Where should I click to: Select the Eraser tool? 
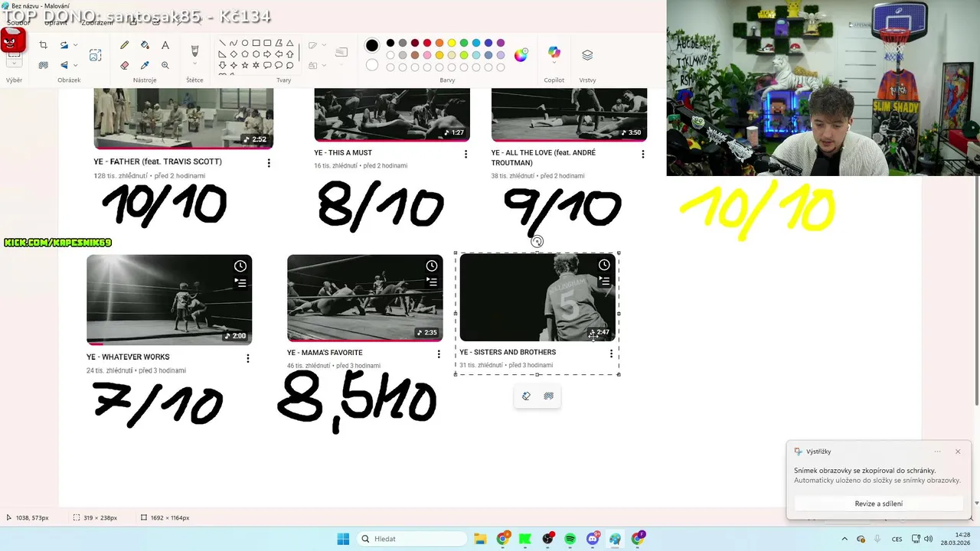click(x=124, y=65)
